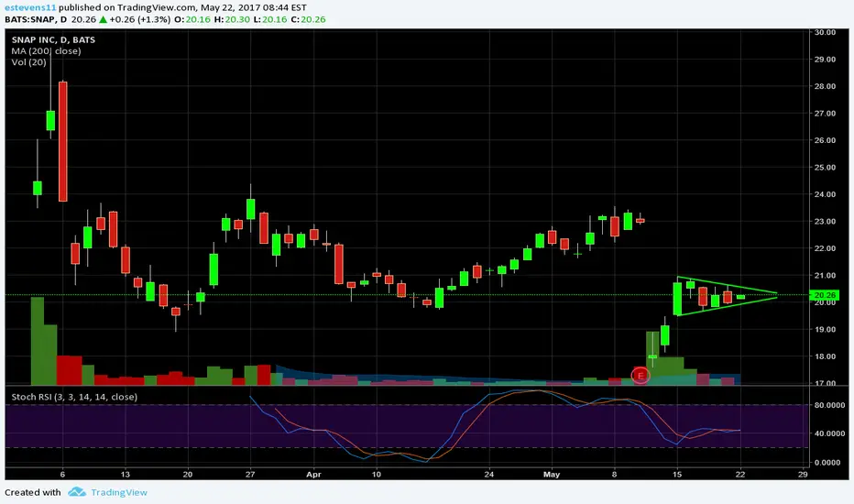The height and width of the screenshot is (504, 854).
Task: Click the 40.0000 Stoch RSI level label
Action: coord(829,433)
